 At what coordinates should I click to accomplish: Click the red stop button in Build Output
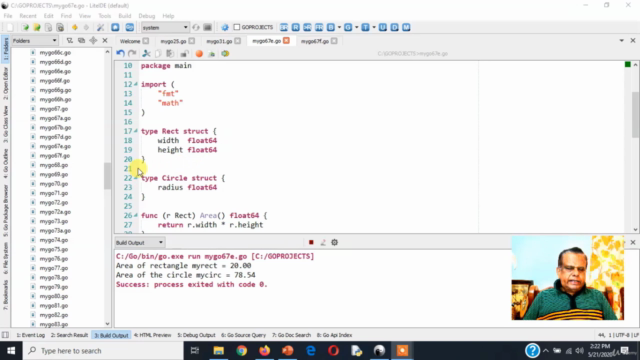311,242
